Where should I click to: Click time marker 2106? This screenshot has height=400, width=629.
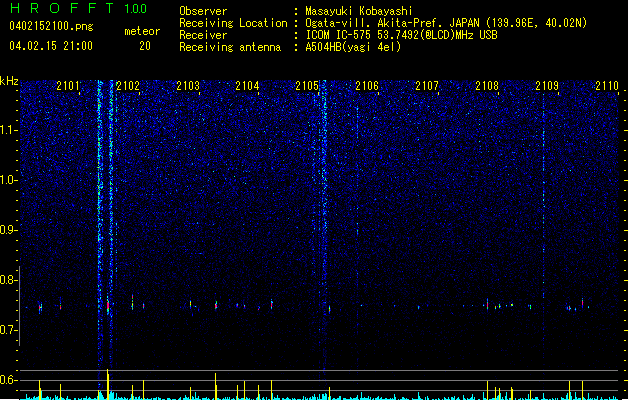pyautogui.click(x=367, y=85)
